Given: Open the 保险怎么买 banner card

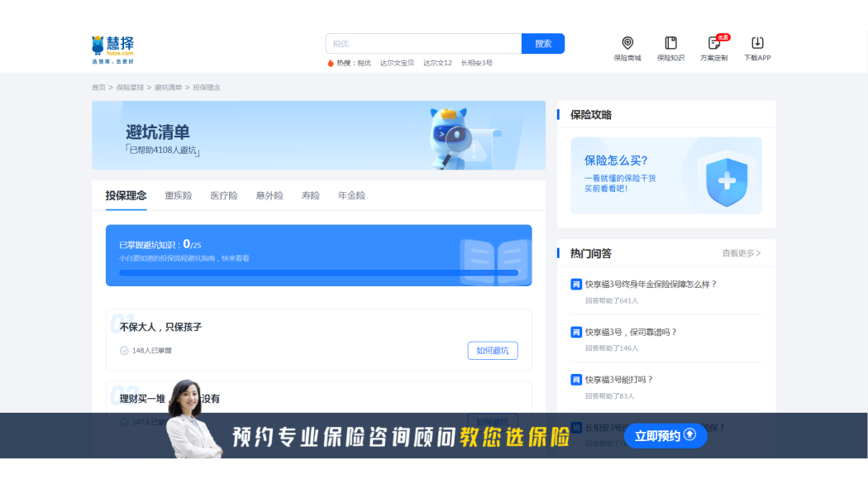Looking at the screenshot, I should (x=666, y=175).
